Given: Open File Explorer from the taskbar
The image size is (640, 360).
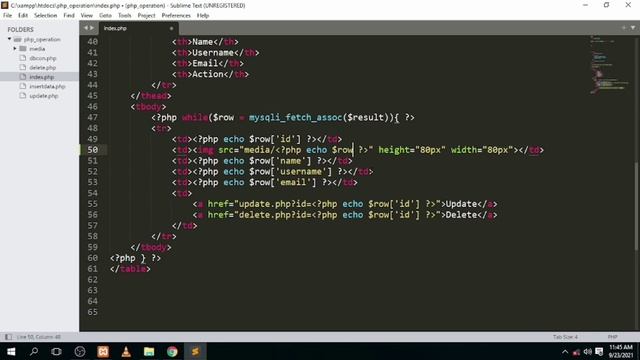Looking at the screenshot, I should point(149,351).
